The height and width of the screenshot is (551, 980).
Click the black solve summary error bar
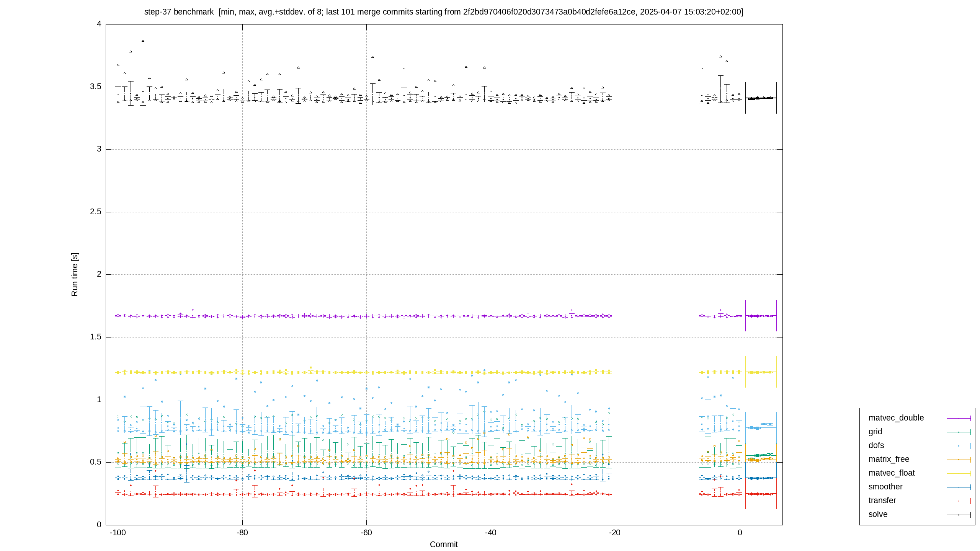pyautogui.click(x=761, y=98)
